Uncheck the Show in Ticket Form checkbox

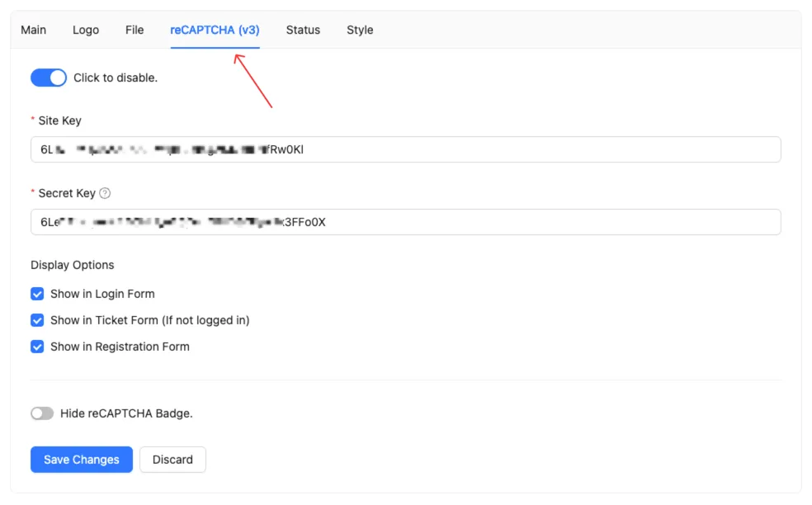point(37,320)
